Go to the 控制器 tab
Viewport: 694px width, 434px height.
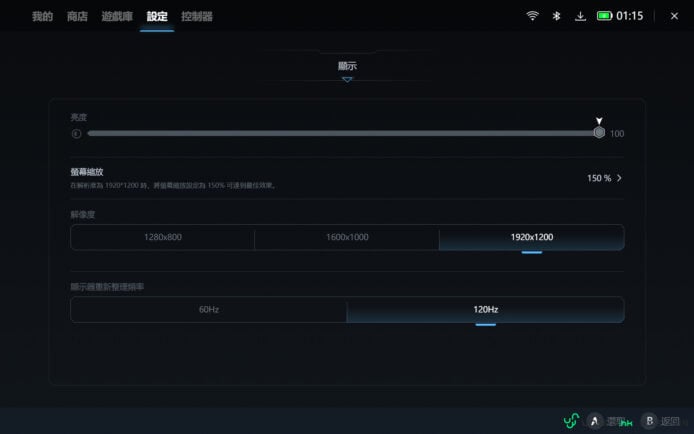pos(197,16)
